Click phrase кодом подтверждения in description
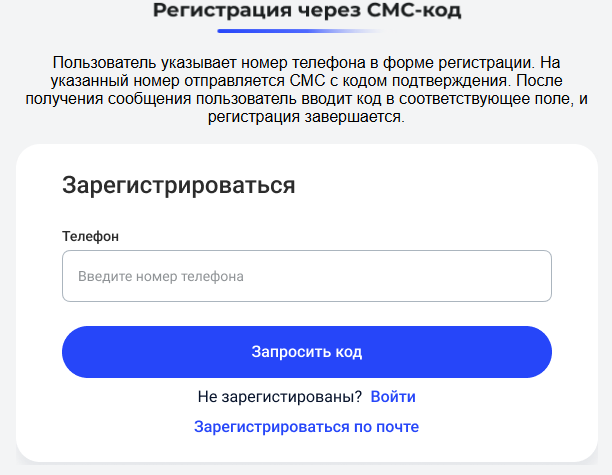Viewport: 612px width, 475px height. click(425, 80)
